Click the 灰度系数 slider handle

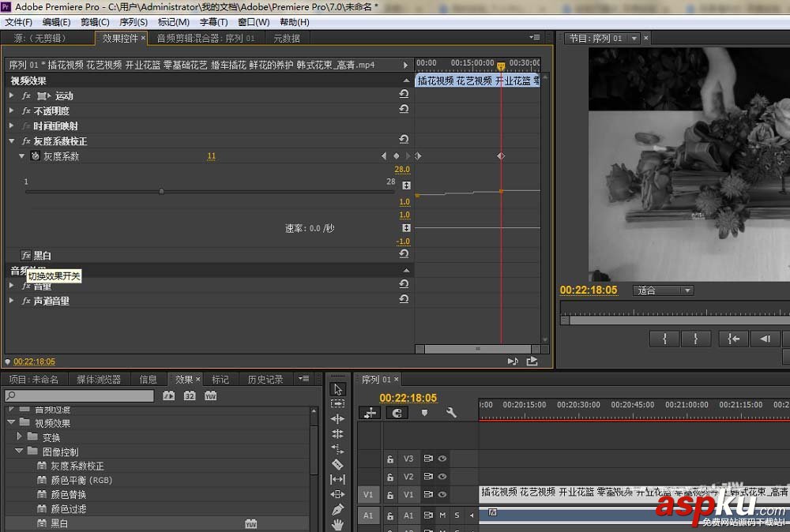161,191
